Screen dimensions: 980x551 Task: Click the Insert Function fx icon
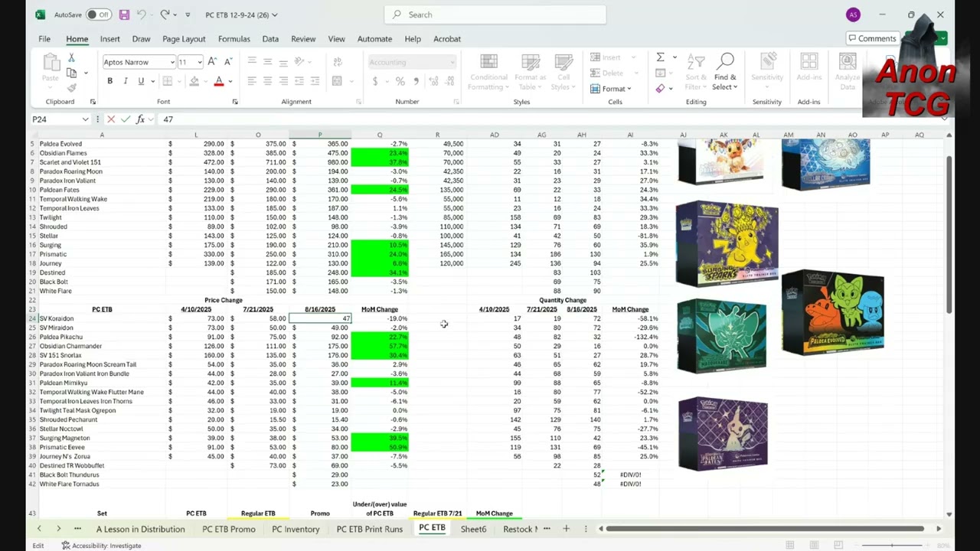140,119
